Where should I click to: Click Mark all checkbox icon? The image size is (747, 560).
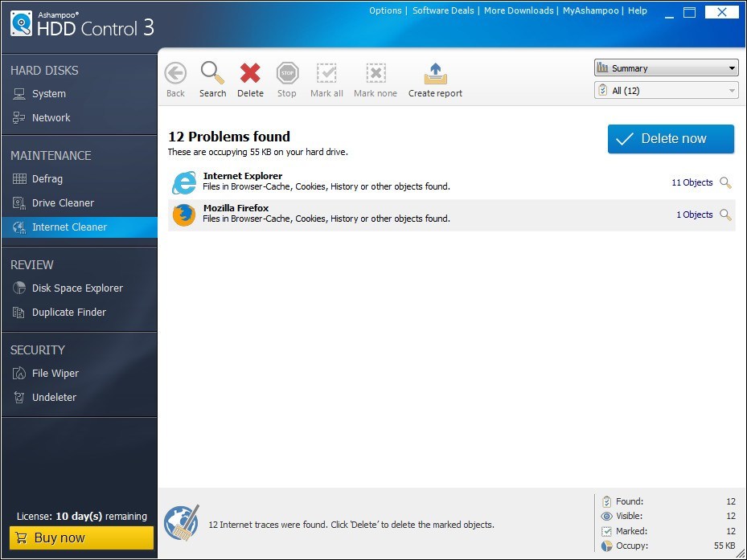pyautogui.click(x=326, y=73)
